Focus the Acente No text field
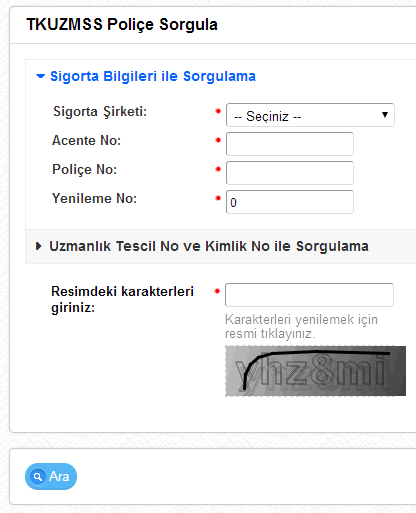This screenshot has width=416, height=513. [290, 144]
